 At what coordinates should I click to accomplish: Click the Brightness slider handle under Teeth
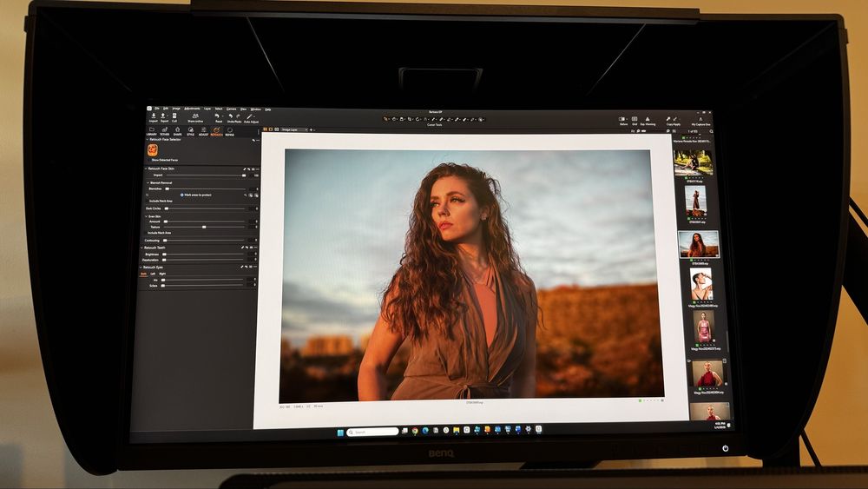click(x=164, y=254)
